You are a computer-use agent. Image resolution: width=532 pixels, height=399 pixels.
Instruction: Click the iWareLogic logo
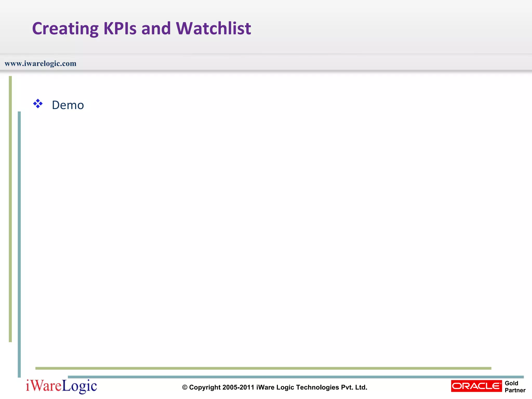pyautogui.click(x=61, y=386)
